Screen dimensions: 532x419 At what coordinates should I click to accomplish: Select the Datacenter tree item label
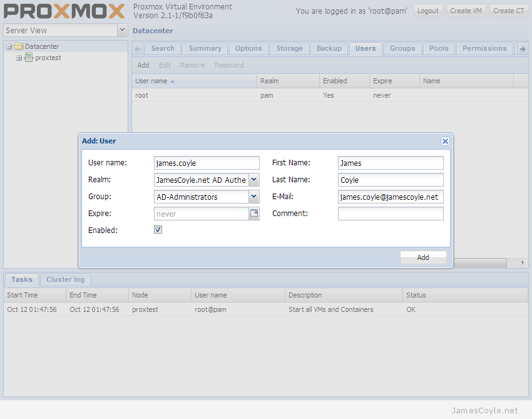[42, 46]
